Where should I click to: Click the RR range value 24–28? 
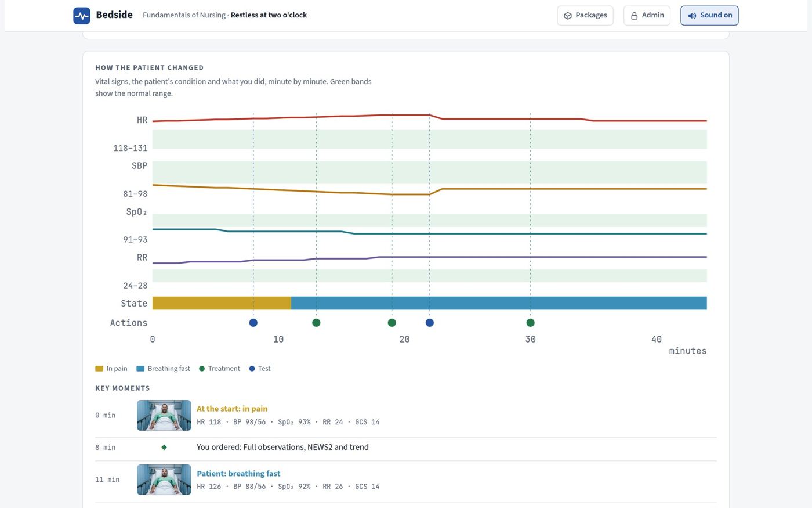(135, 286)
